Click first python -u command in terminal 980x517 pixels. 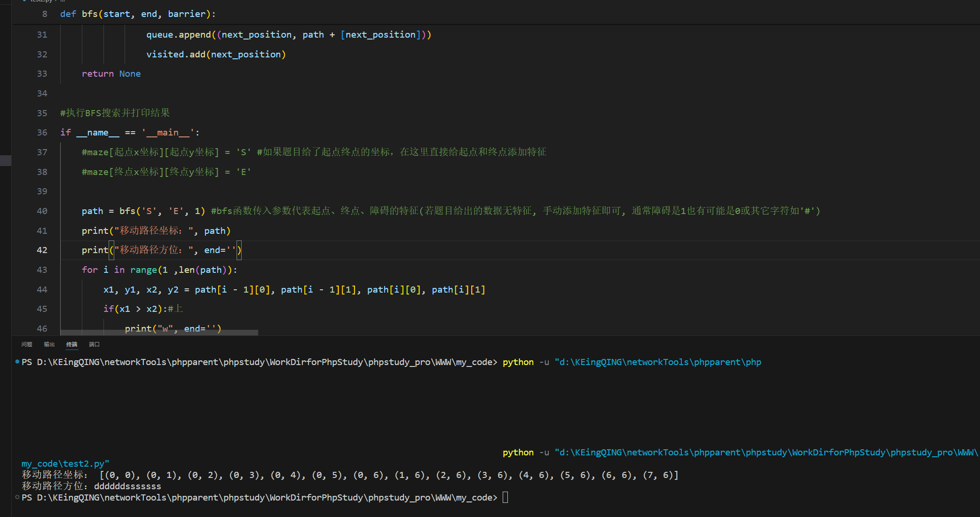632,362
